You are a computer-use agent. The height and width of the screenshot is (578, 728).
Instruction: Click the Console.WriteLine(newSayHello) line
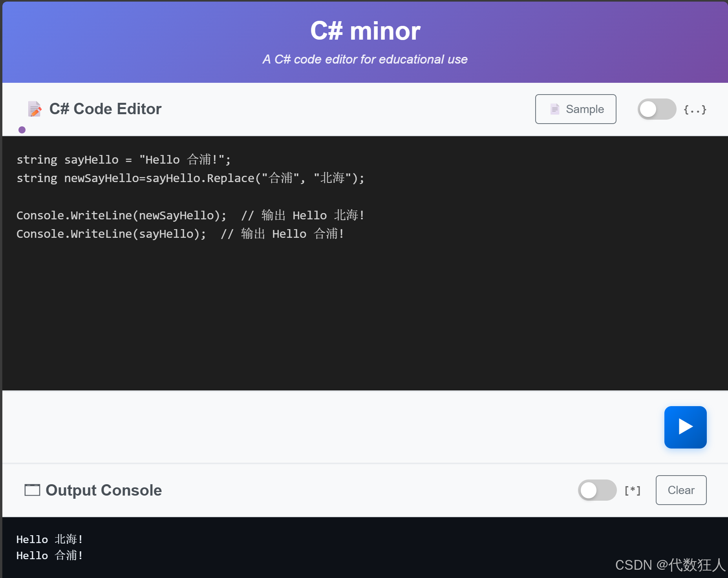(190, 215)
